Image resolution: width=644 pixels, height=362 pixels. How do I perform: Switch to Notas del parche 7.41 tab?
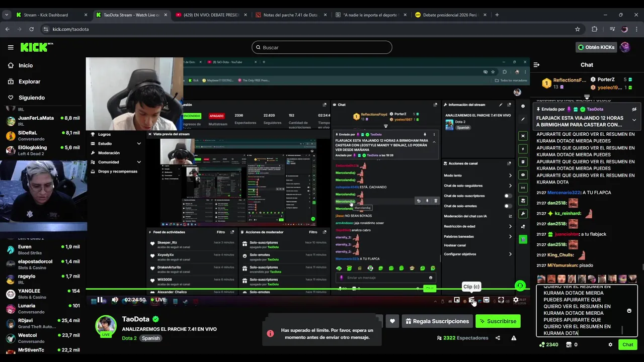(x=290, y=15)
